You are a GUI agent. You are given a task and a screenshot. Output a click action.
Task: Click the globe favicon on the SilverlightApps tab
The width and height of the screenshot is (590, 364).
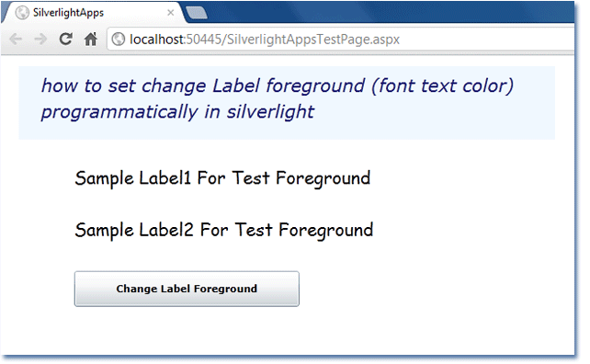(22, 13)
